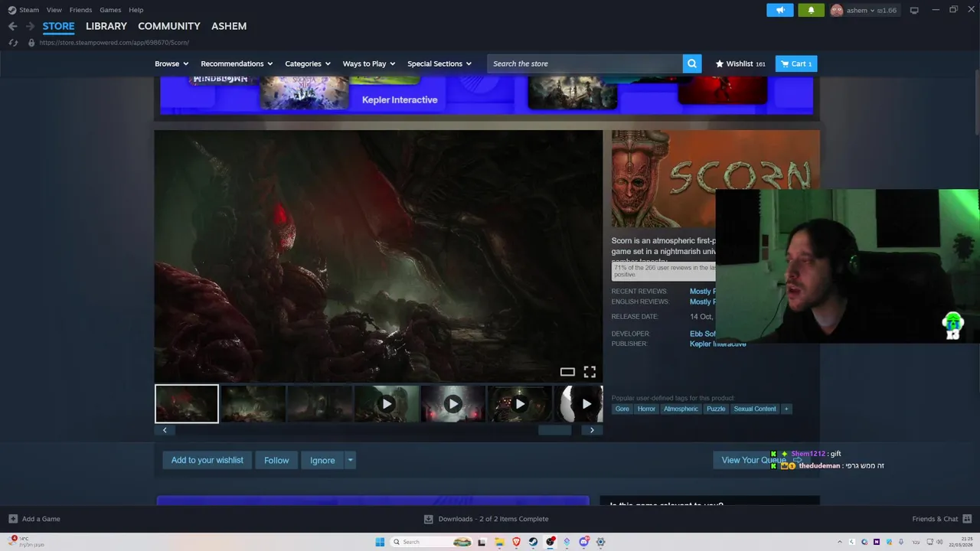Open the Help menu
Image resolution: width=980 pixels, height=551 pixels.
click(136, 10)
